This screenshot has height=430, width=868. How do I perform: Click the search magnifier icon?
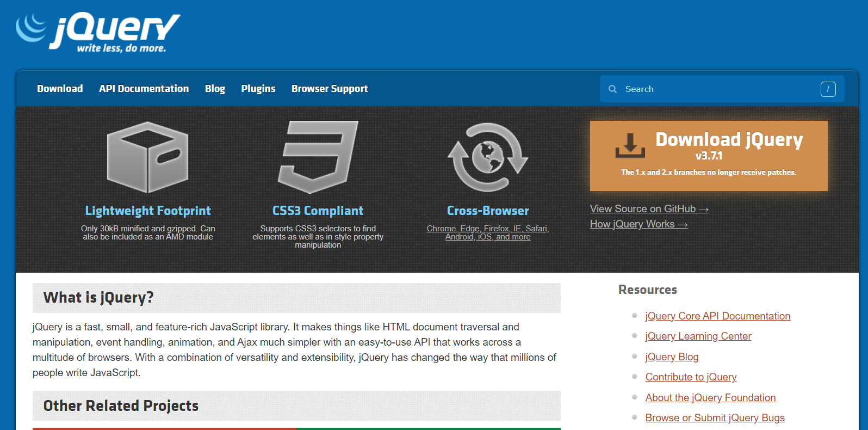point(612,89)
